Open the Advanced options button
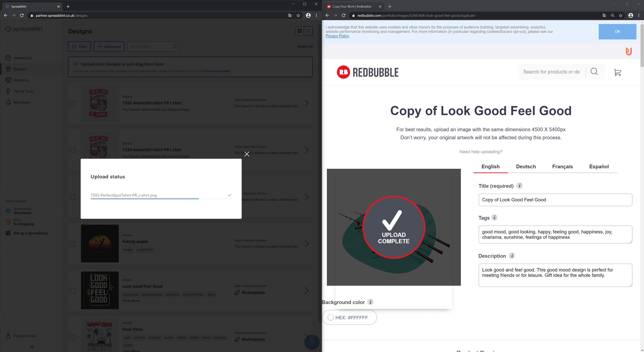The image size is (644, 352). [x=109, y=46]
